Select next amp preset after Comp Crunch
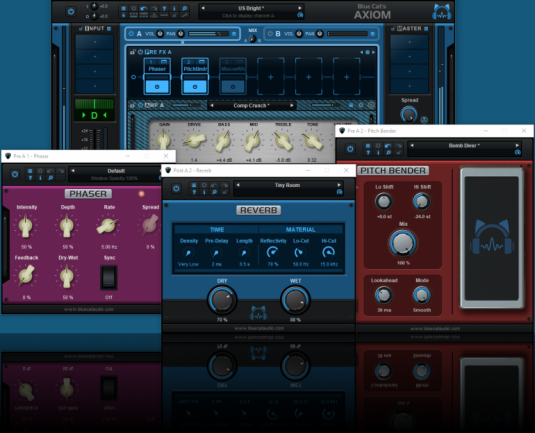 tap(292, 105)
